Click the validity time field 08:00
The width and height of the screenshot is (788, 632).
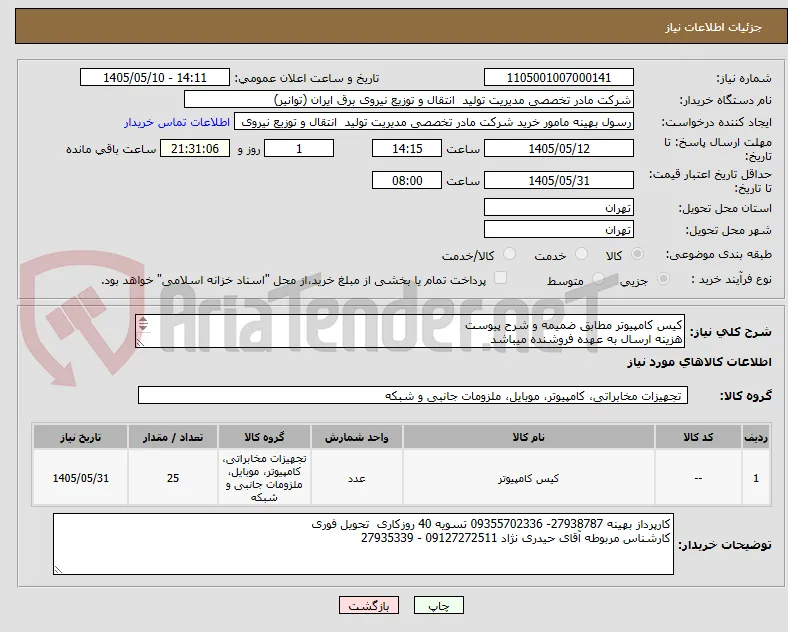[x=407, y=180]
